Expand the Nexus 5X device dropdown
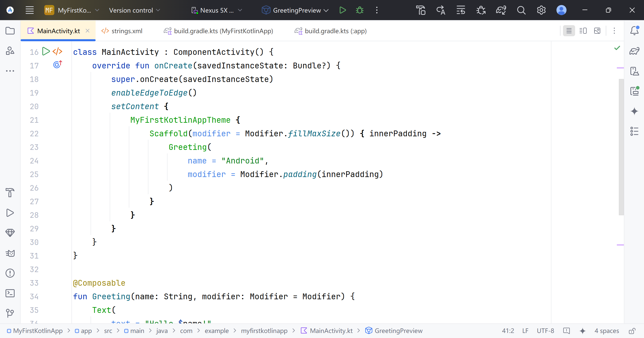The image size is (644, 338). pos(217,10)
